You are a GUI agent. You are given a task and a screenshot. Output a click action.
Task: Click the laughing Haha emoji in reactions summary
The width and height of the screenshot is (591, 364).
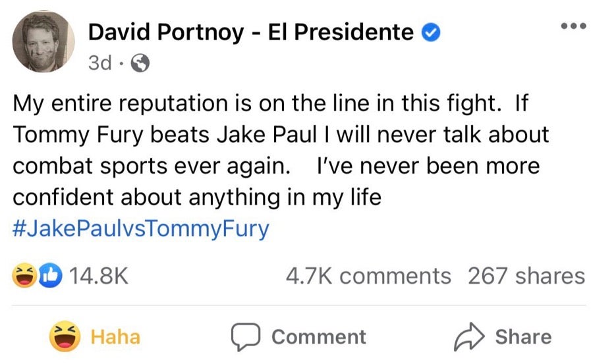(24, 276)
